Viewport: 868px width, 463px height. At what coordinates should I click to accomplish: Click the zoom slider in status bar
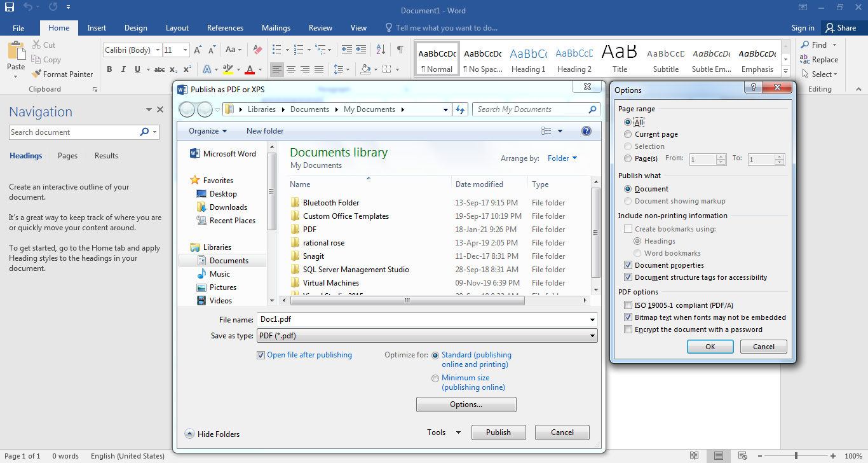click(x=796, y=456)
